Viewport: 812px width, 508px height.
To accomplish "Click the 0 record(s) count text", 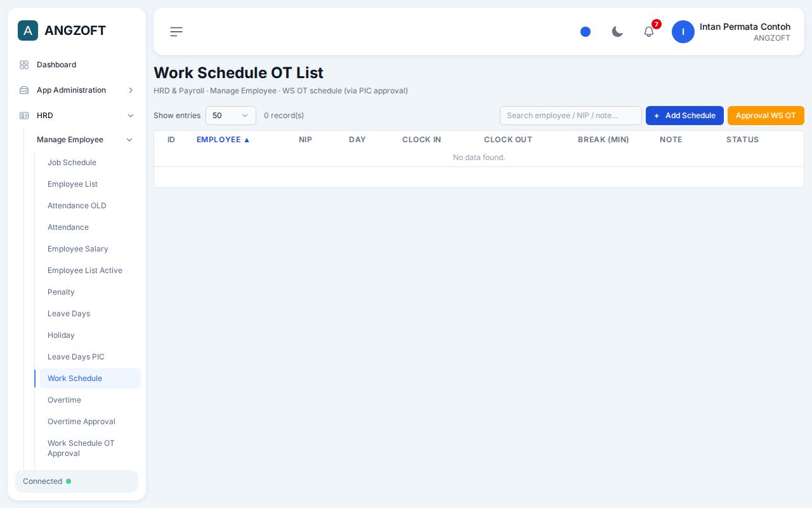I will coord(284,116).
